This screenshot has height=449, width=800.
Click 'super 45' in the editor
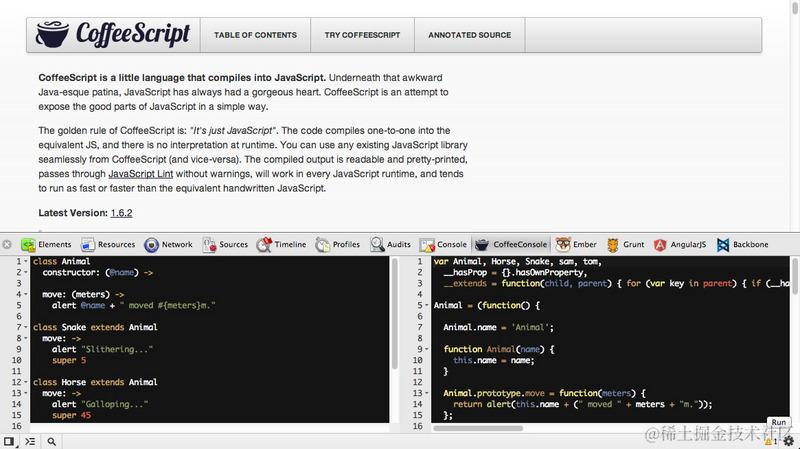[71, 415]
